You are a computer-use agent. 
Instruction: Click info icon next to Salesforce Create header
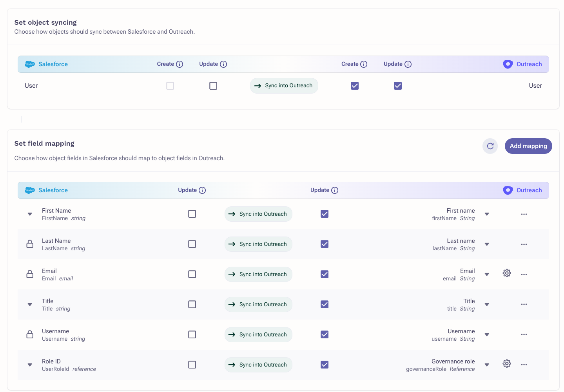click(x=180, y=64)
